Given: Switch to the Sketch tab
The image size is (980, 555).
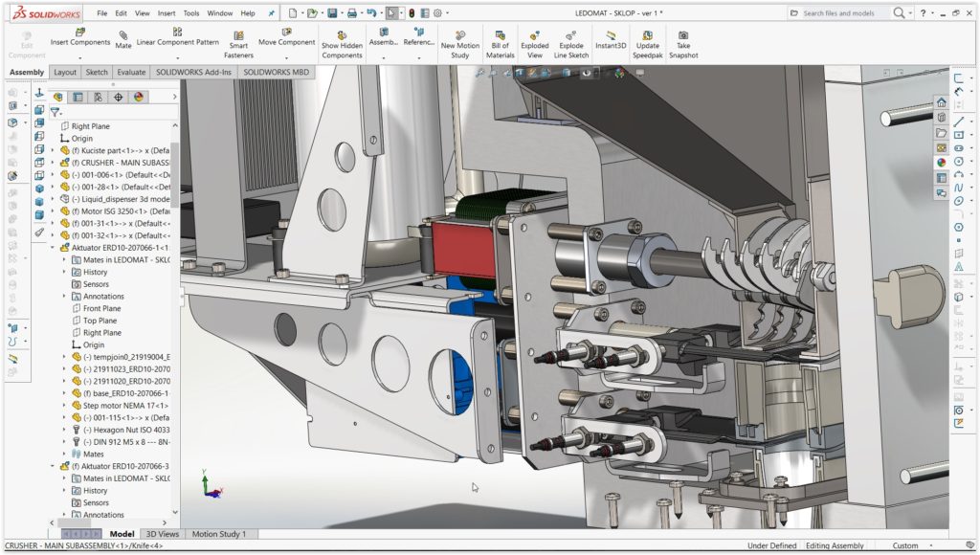Looking at the screenshot, I should [x=97, y=72].
